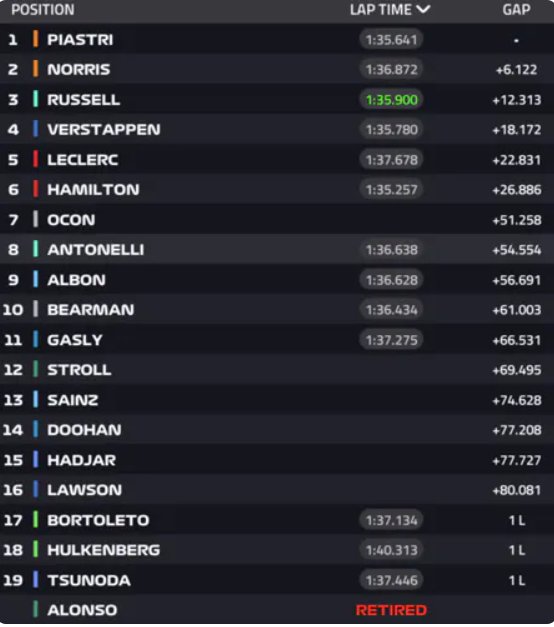Sort by the GAP column header
This screenshot has width=554, height=627.
coord(516,10)
